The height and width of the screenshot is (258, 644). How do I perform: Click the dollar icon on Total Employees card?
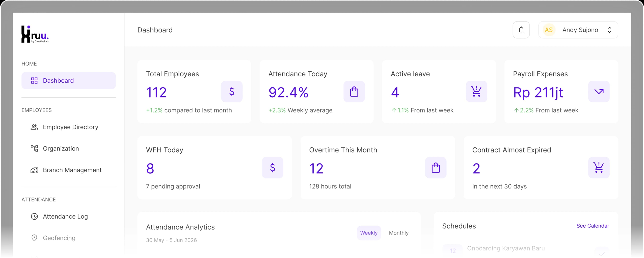[x=232, y=91]
